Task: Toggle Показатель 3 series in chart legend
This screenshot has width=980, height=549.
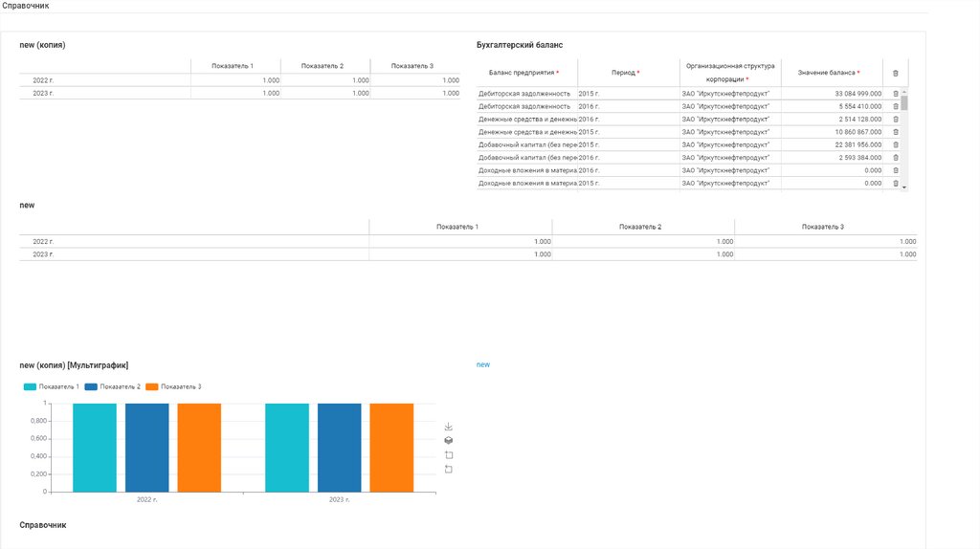Action: click(173, 386)
